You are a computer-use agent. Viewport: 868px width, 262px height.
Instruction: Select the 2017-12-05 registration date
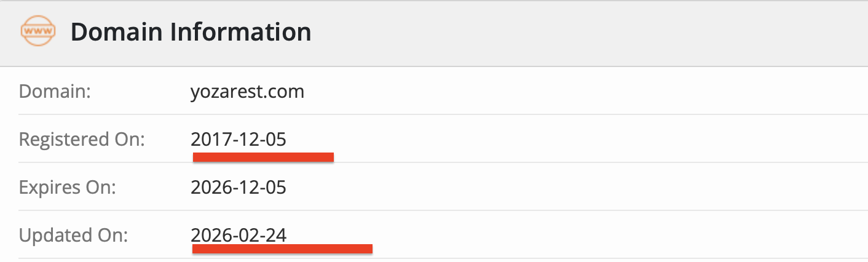(x=239, y=140)
